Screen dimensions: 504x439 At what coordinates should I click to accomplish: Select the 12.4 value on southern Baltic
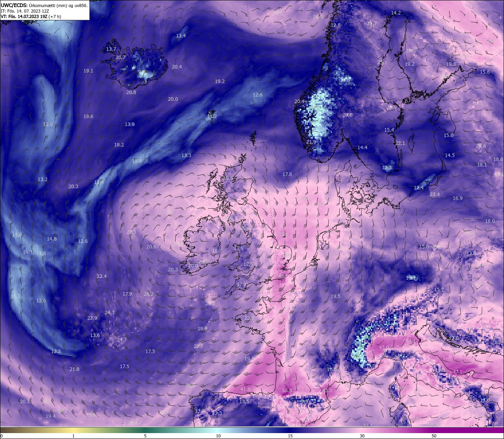419,188
